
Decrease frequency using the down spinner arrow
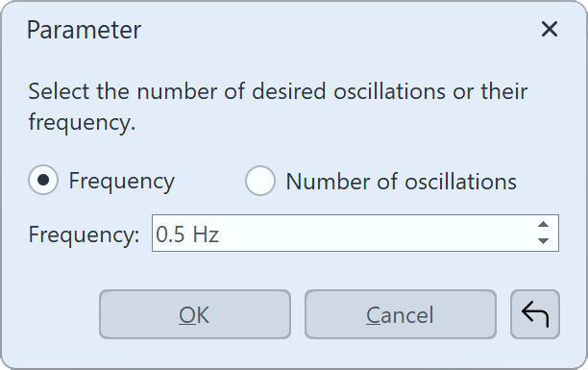point(543,241)
